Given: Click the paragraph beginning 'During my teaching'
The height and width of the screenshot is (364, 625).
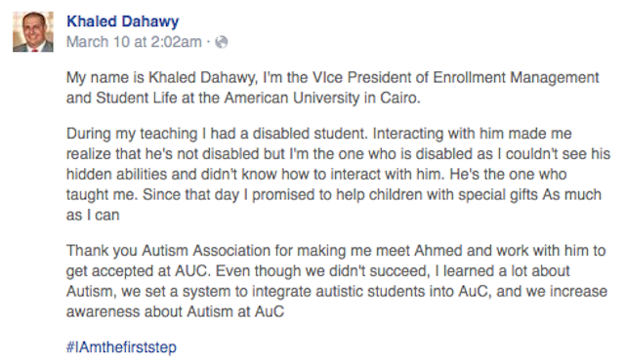Looking at the screenshot, I should (x=338, y=174).
